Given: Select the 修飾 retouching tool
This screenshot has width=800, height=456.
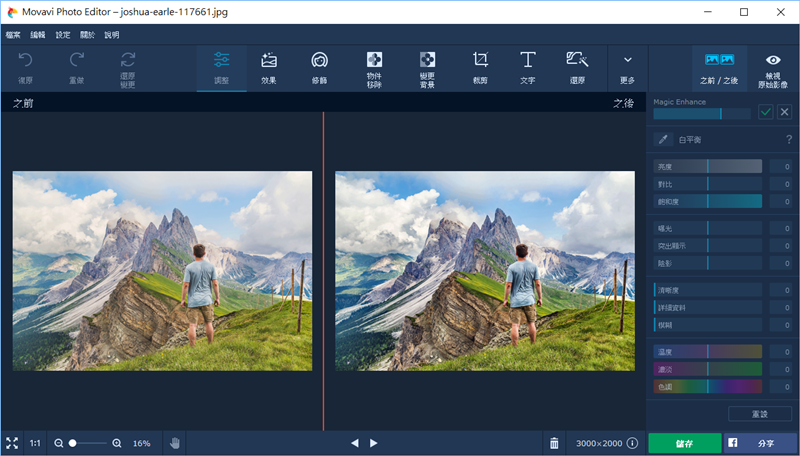Looking at the screenshot, I should coord(319,67).
